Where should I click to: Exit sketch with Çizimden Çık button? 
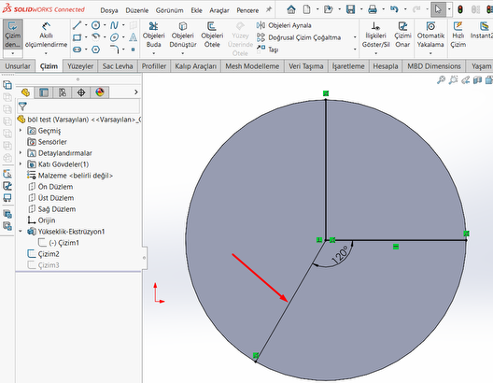point(13,34)
